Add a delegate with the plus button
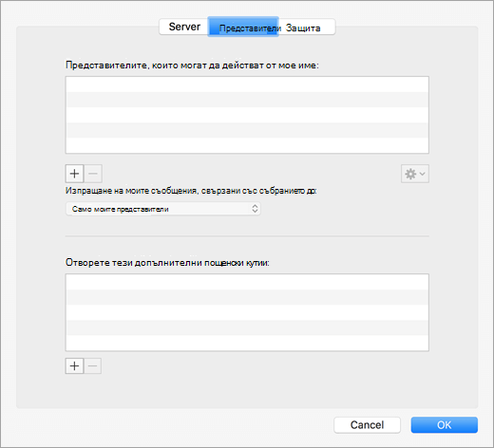The height and width of the screenshot is (448, 494). click(74, 174)
